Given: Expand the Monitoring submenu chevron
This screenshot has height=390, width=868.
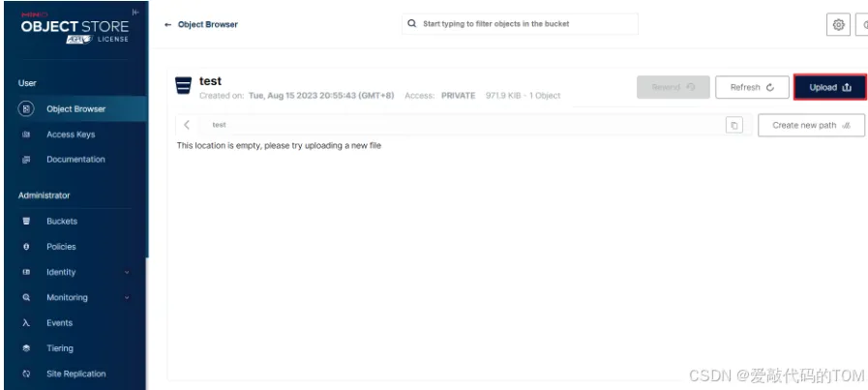Looking at the screenshot, I should (127, 298).
